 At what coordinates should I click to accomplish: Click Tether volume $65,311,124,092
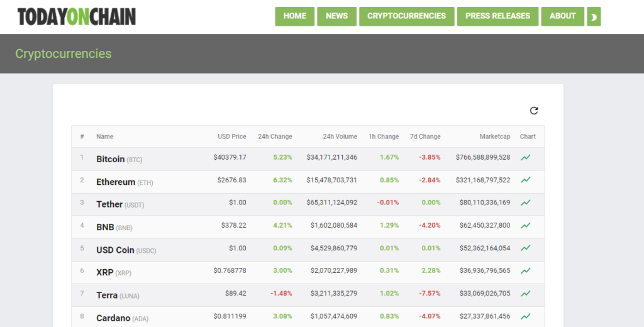point(332,202)
